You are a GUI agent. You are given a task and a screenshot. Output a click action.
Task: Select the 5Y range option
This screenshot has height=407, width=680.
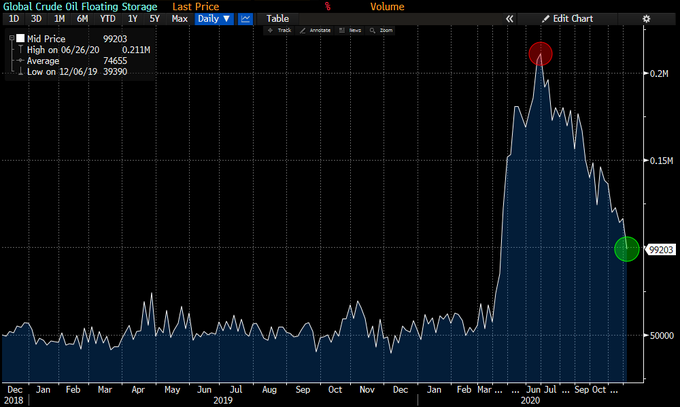point(153,18)
